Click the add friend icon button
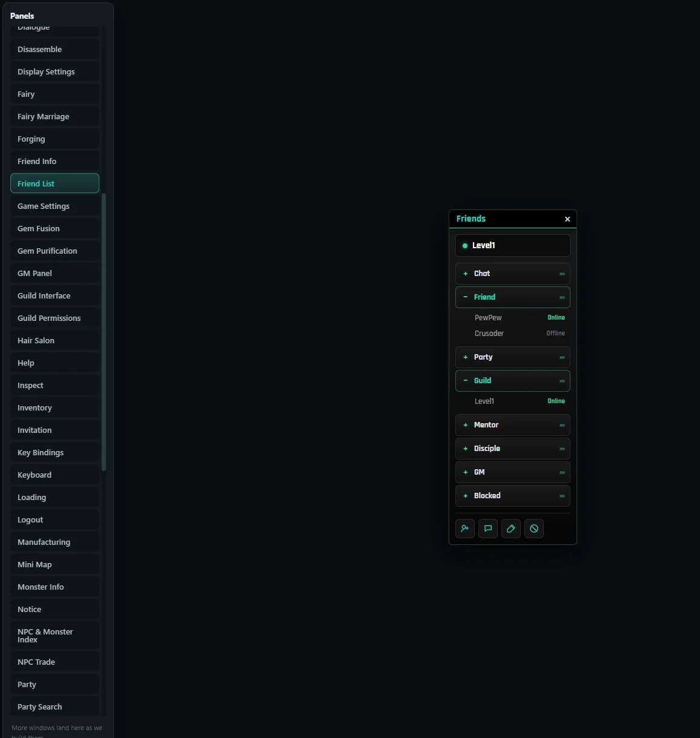 tap(465, 529)
